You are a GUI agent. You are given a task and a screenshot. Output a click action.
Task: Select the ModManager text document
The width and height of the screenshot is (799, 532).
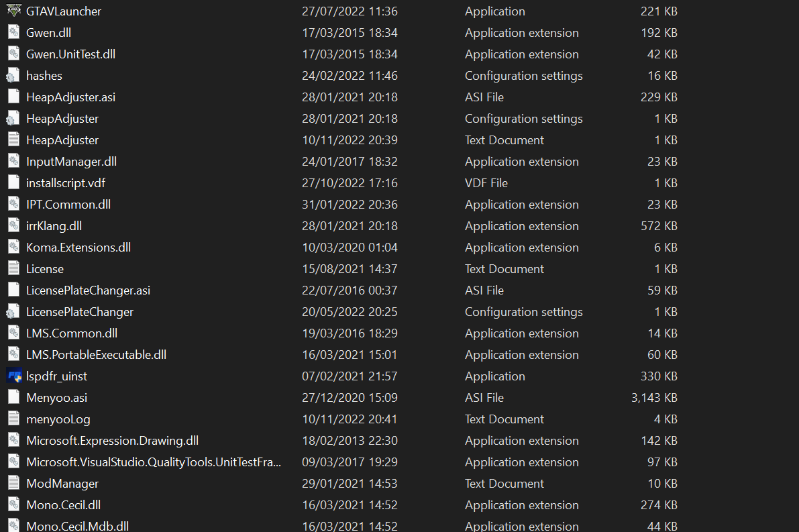62,484
